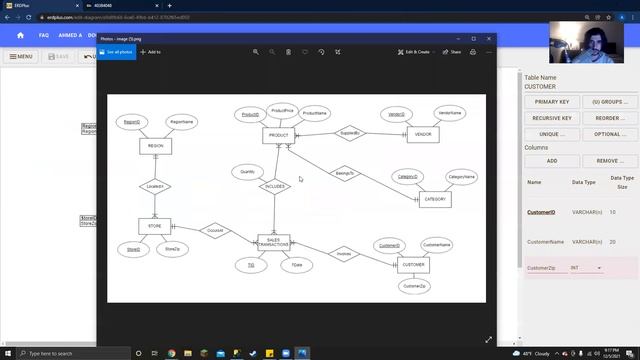Click Share in the Photos toolbar
640x360 pixels.
pyautogui.click(x=451, y=52)
